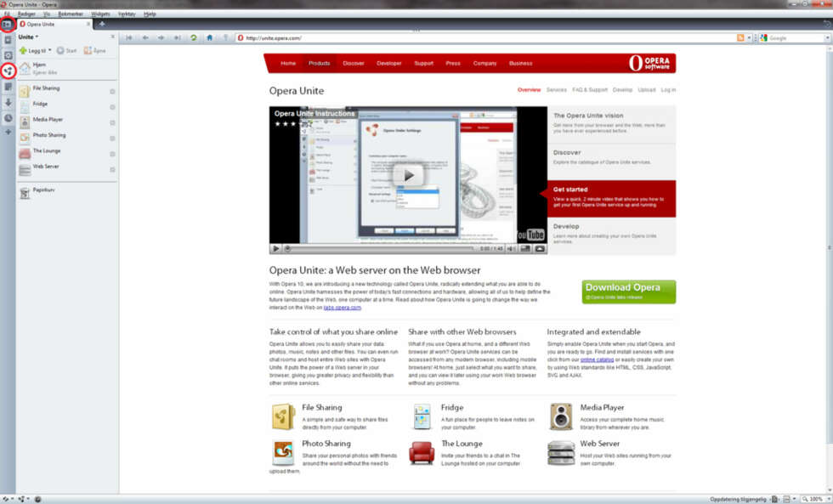Click the Start button in Unite panel
This screenshot has height=504, width=833.
(66, 50)
